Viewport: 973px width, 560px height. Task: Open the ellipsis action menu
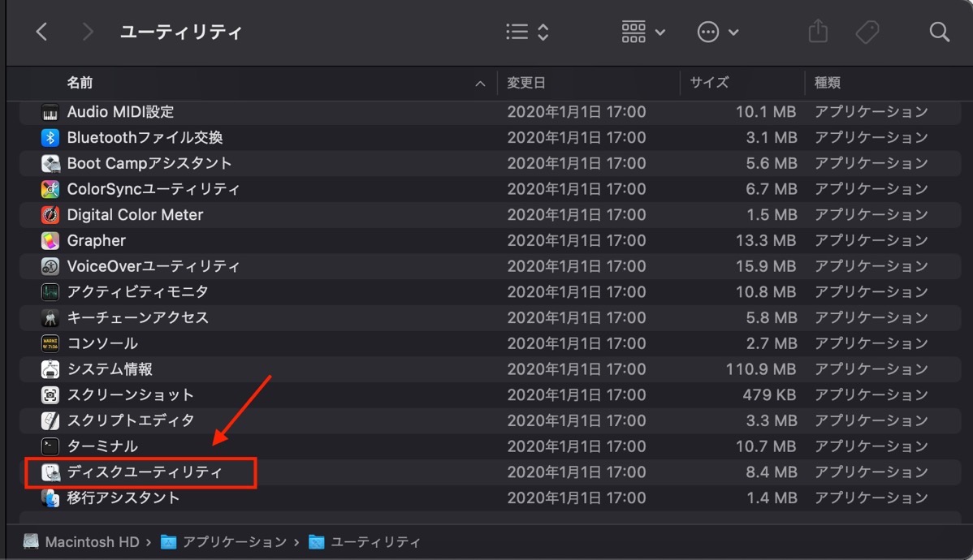click(x=717, y=32)
